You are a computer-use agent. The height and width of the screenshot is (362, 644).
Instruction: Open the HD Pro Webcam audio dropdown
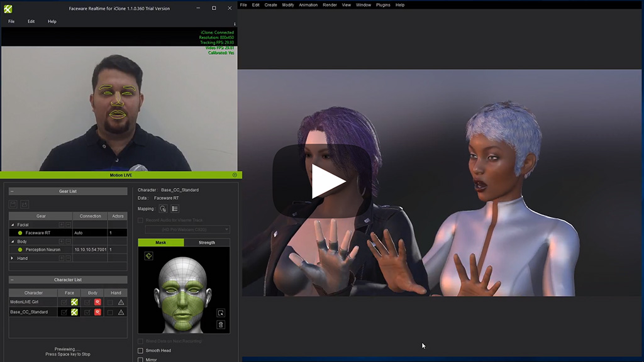coord(187,230)
